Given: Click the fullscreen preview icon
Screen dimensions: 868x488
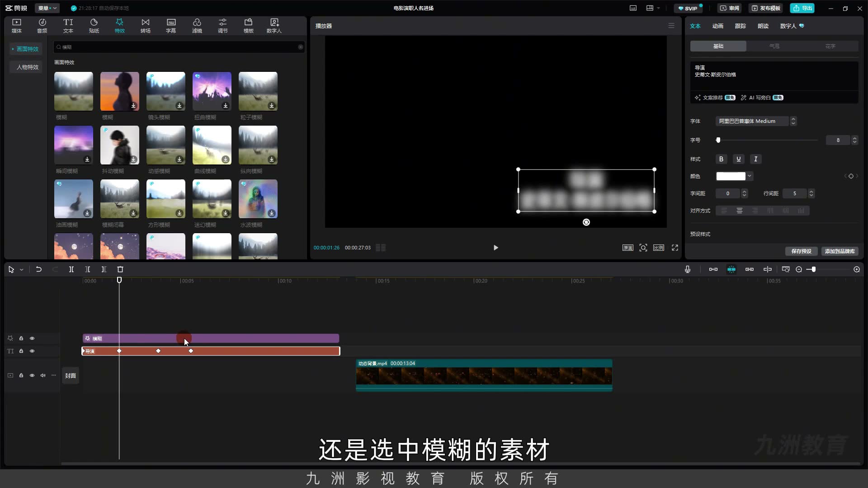Looking at the screenshot, I should (x=675, y=248).
